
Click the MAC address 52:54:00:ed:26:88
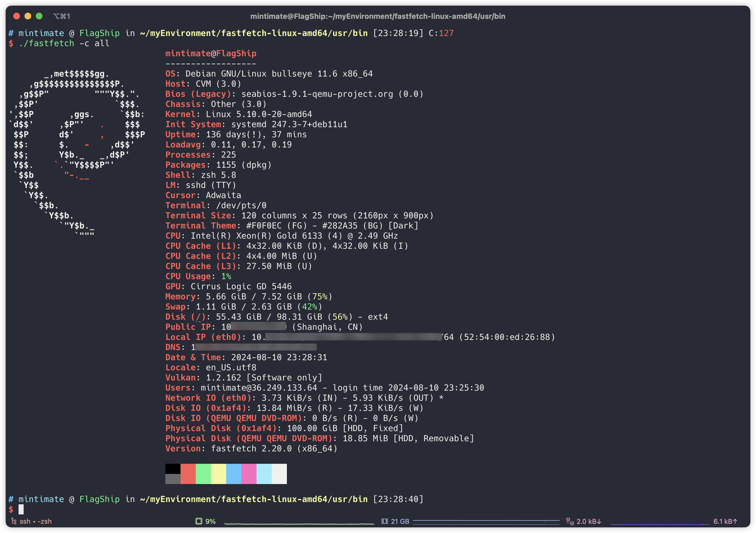(507, 337)
